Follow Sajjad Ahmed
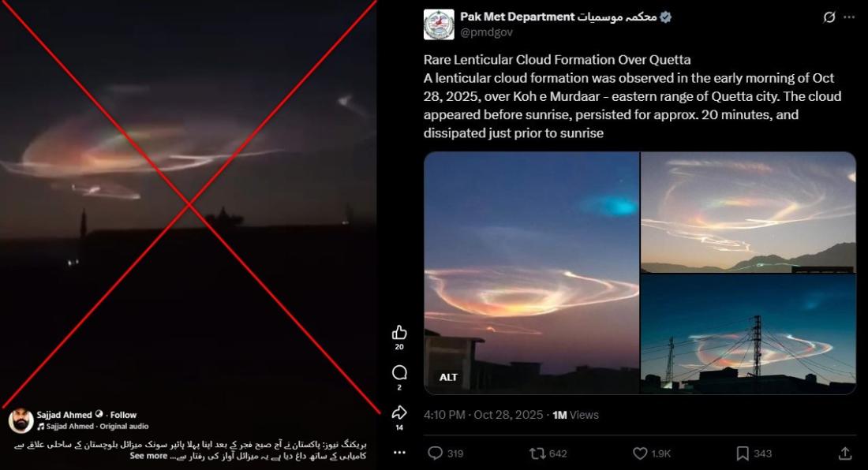The height and width of the screenshot is (470, 868). coord(123,415)
